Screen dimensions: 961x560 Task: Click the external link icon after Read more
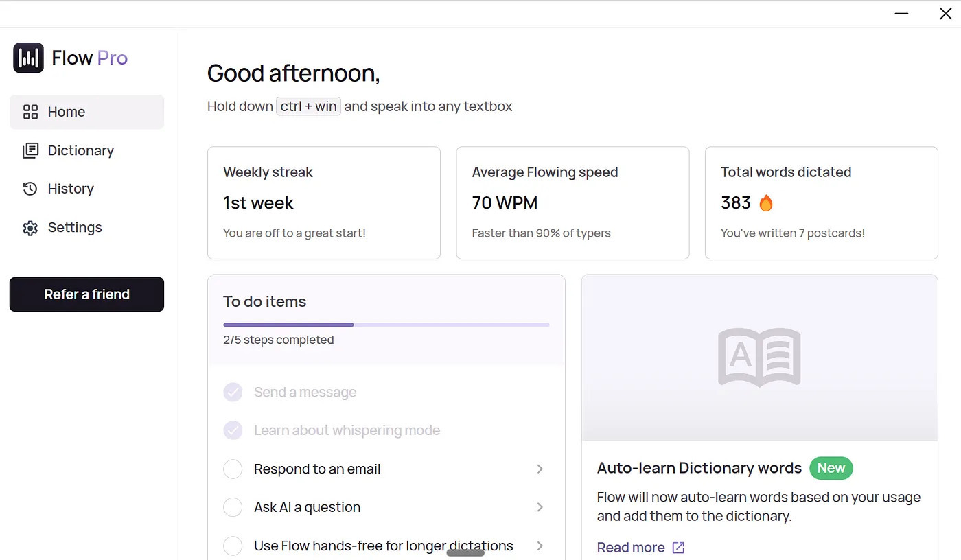678,547
